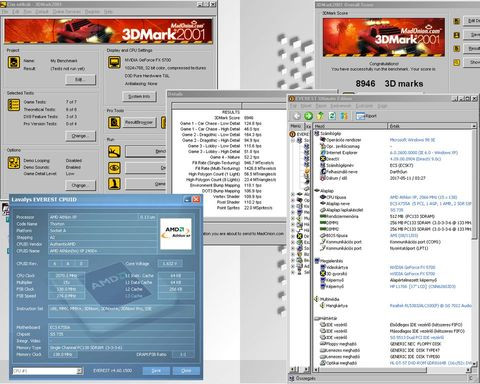Viewport: 480px width, 384px height.
Task: Switch to the Menü tab in EVEREST sidebar
Action: coord(295,126)
